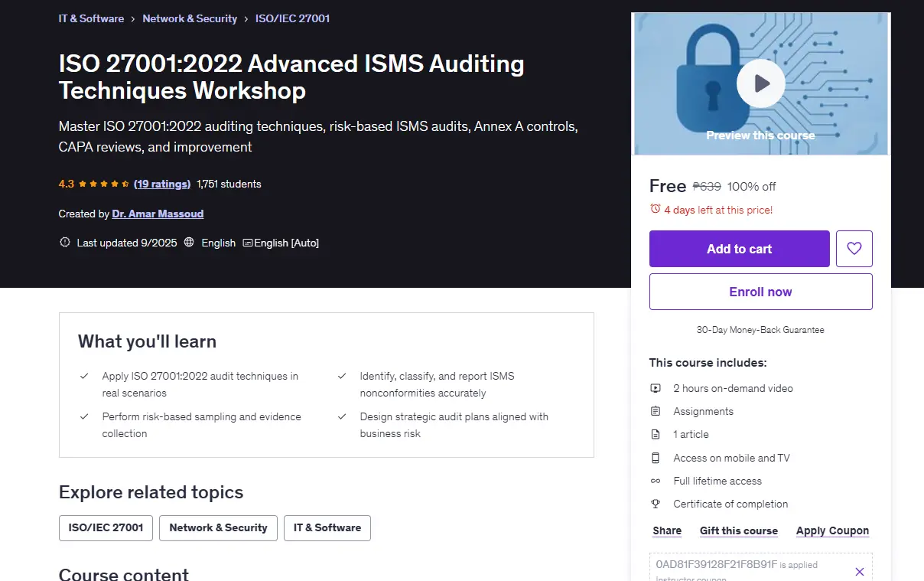Click the struck-through original price
Screen dimensions: 924x581
click(x=707, y=186)
